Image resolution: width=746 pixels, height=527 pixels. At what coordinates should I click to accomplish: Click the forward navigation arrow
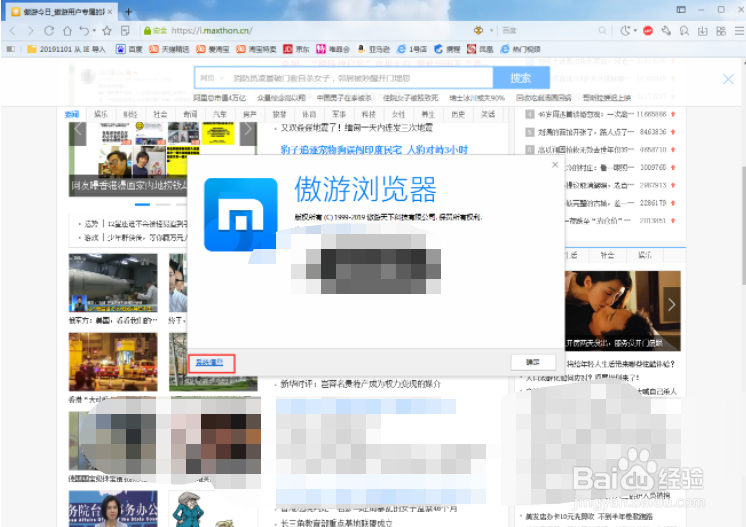click(30, 31)
